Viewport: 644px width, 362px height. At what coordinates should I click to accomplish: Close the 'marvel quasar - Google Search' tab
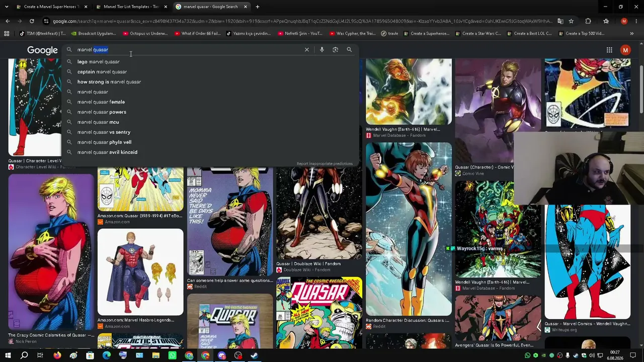(x=246, y=7)
